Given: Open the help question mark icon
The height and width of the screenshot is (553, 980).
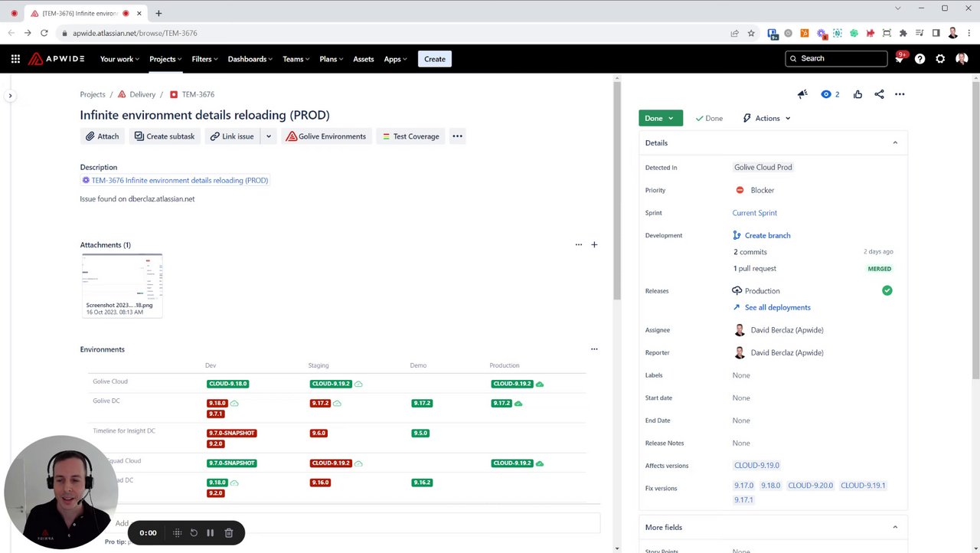Looking at the screenshot, I should coord(920,59).
